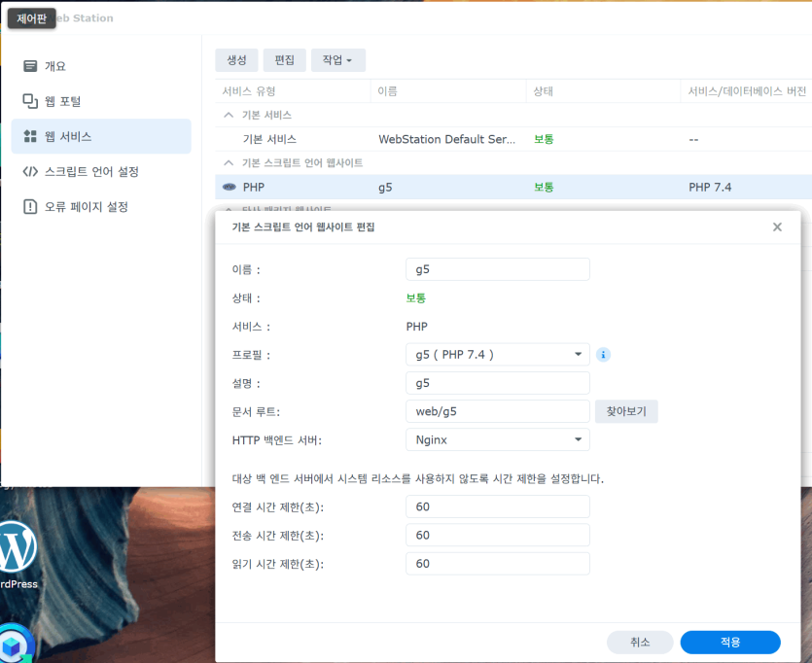Viewport: 812px width, 663px height.
Task: Click the blue info icon beside 프로필
Action: coord(603,355)
